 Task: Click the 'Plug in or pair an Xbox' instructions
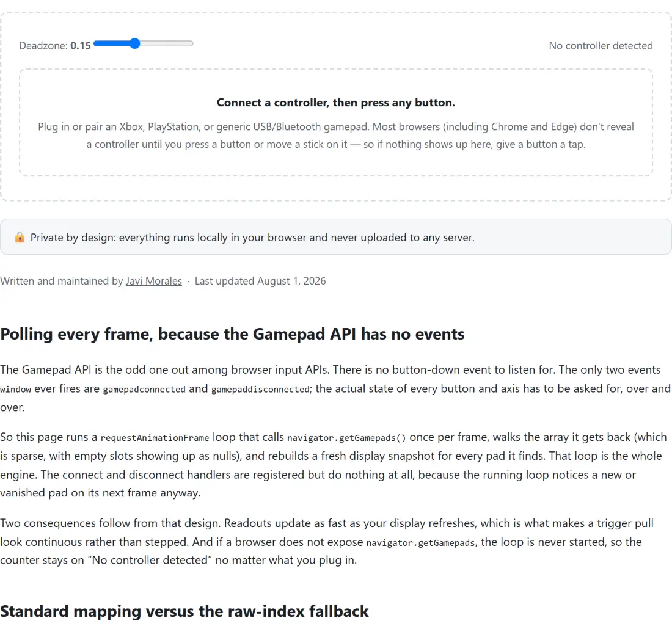(x=335, y=136)
